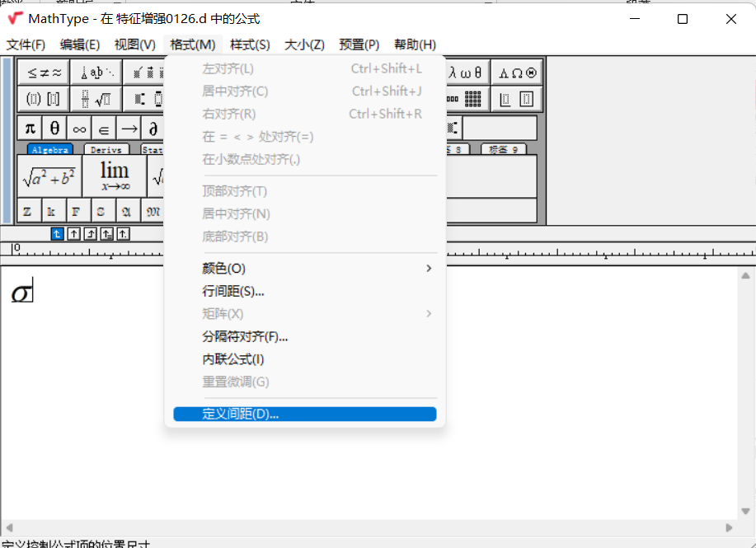Viewport: 756px width, 548px height.
Task: Insert the infinity symbol
Action: (x=79, y=129)
